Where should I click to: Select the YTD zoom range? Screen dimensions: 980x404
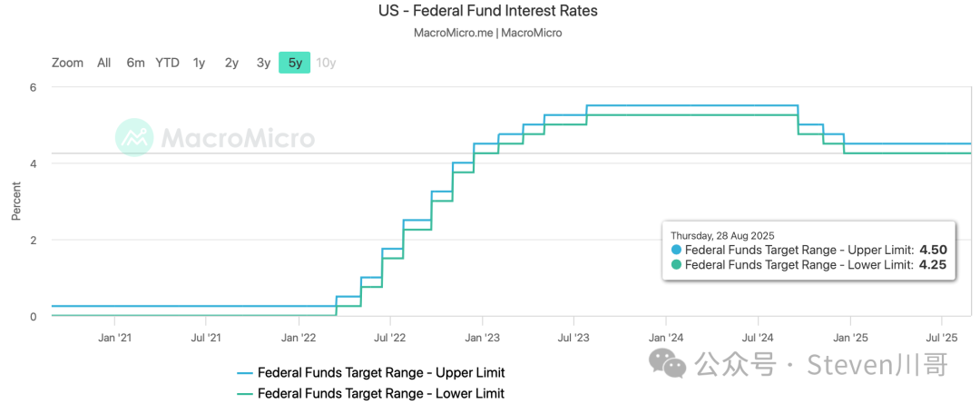167,63
